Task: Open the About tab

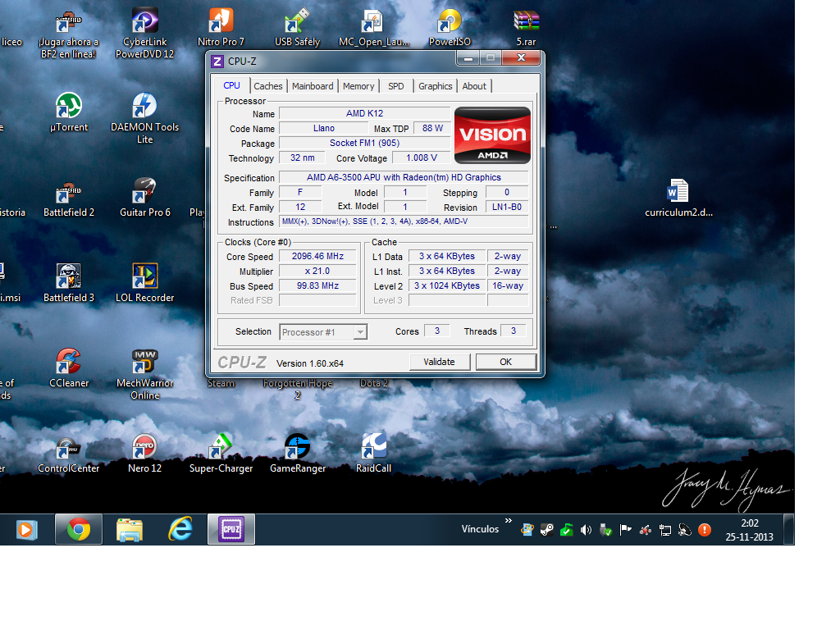Action: [474, 86]
